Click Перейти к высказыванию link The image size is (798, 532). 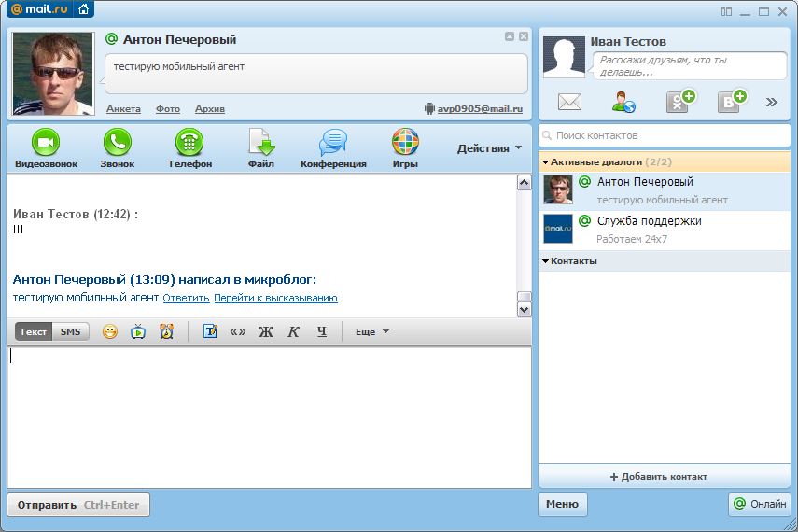(x=275, y=298)
